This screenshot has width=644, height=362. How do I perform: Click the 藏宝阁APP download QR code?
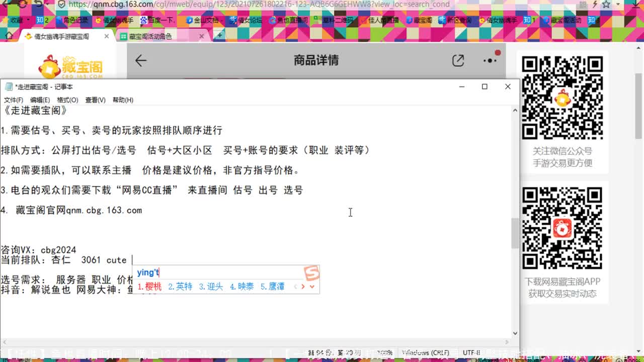coord(562,228)
